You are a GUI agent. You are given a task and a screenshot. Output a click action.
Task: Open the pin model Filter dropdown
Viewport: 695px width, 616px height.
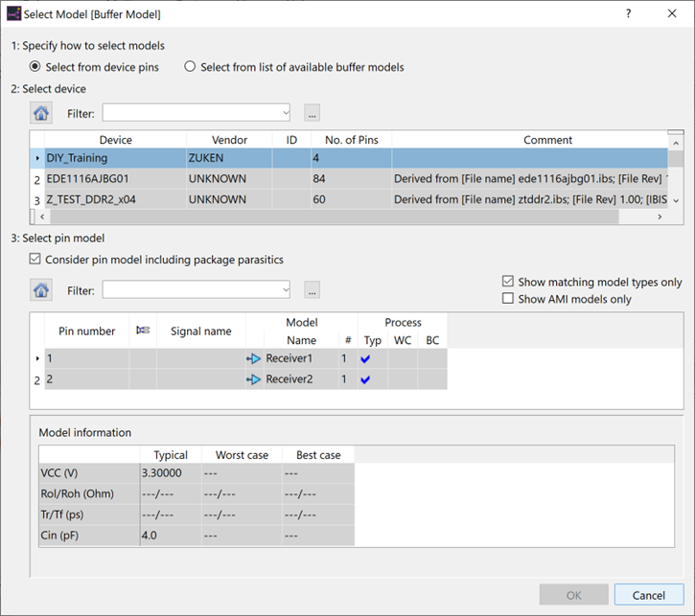click(x=285, y=289)
